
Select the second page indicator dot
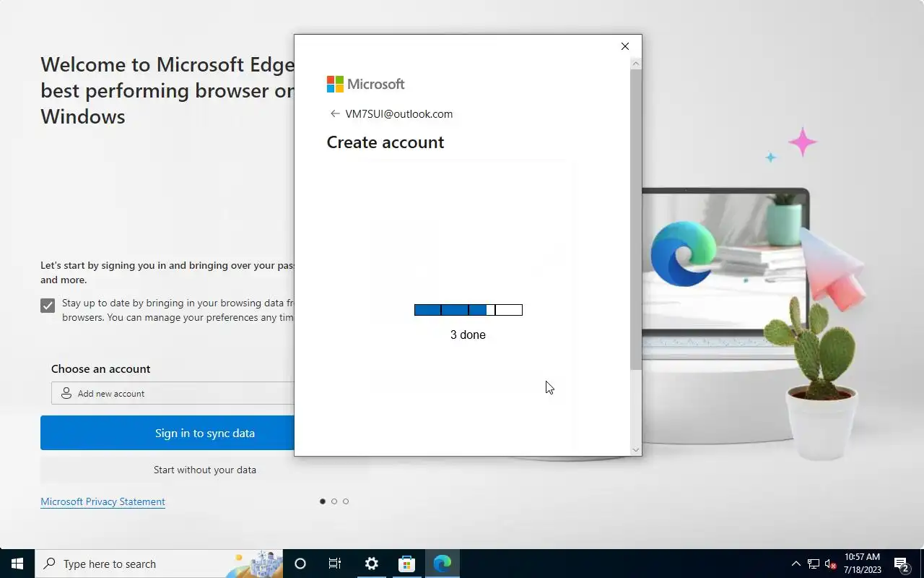[334, 501]
